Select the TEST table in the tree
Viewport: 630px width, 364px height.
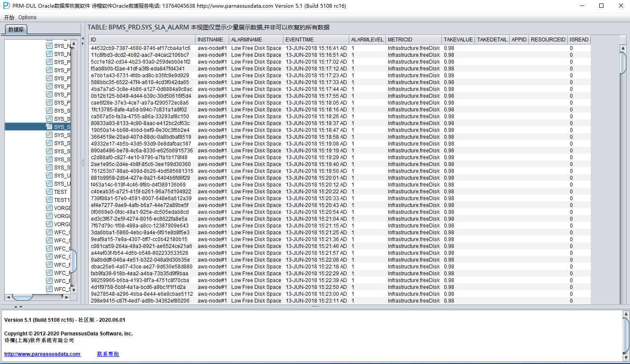[x=61, y=192]
